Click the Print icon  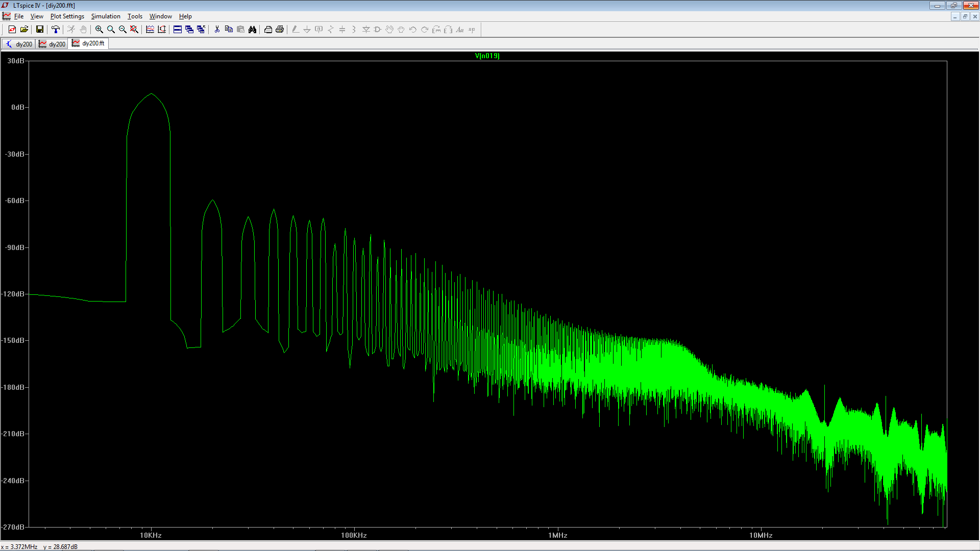pos(280,30)
